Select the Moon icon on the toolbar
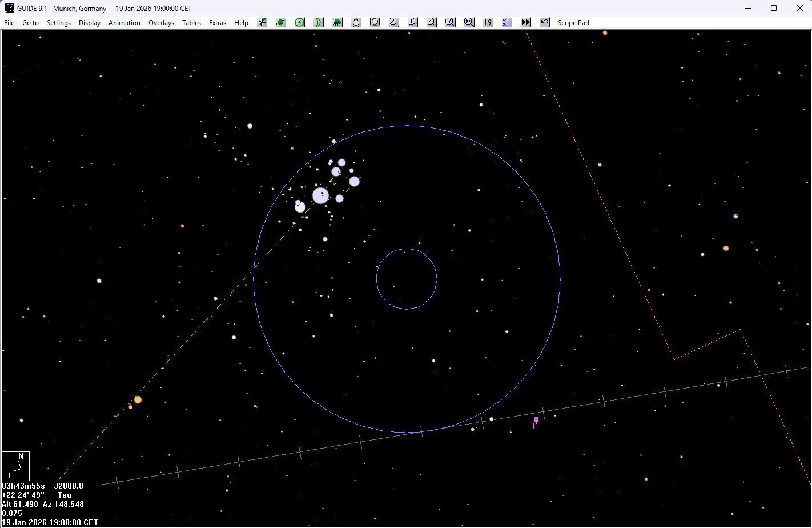 point(318,22)
